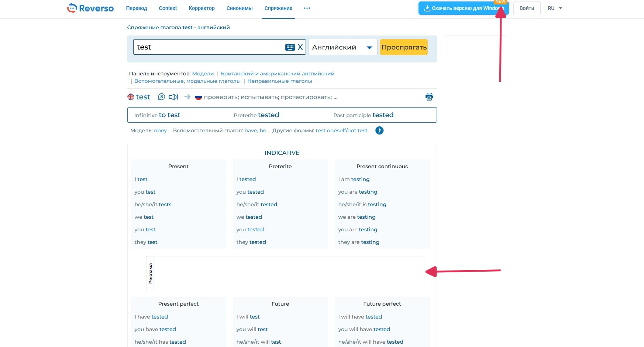Play pronunciation speaker icon for test
Screen dimensions: 644x347
173,97
